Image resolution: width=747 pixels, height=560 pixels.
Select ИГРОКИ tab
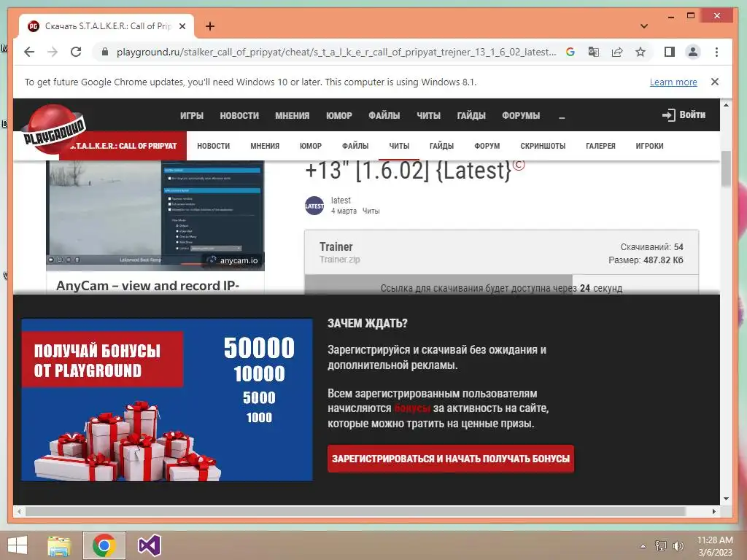649,146
